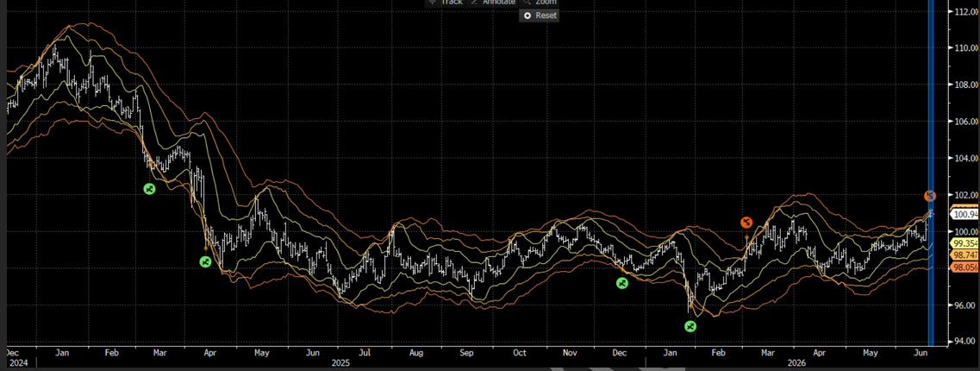
Task: Click the green signal marker in March 2025
Action: 149,188
